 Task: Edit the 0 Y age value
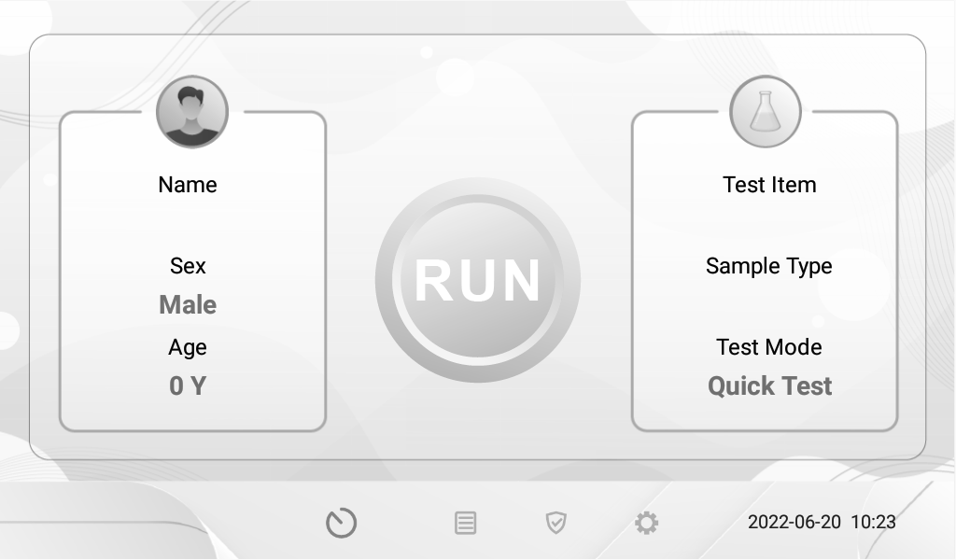coord(188,385)
